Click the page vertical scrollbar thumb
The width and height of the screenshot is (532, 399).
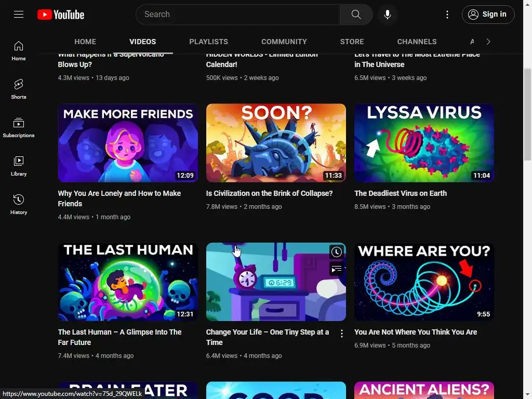(527, 114)
